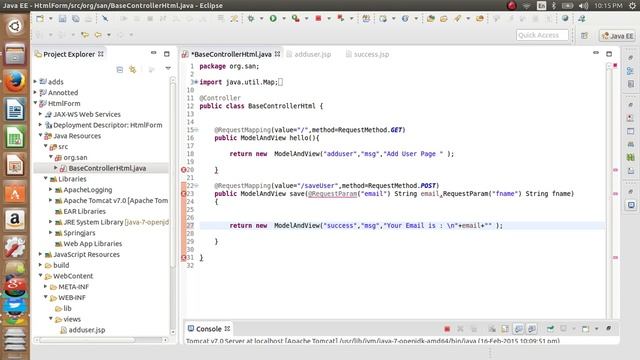Close the BaseControllerHtml.java tab

pyautogui.click(x=278, y=54)
